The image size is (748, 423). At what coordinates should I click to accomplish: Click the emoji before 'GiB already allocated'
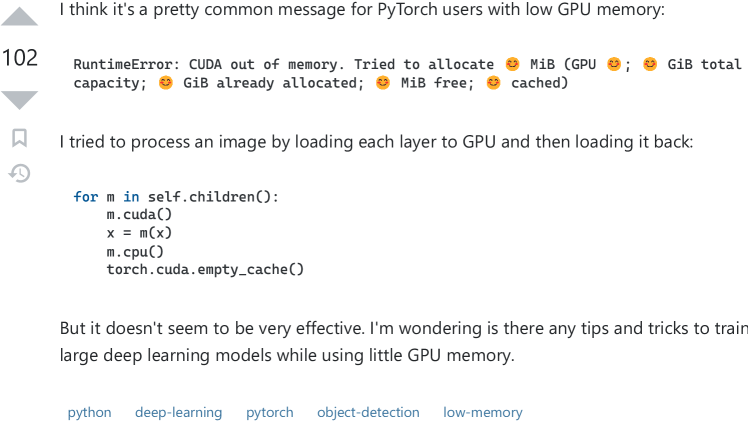(x=166, y=83)
